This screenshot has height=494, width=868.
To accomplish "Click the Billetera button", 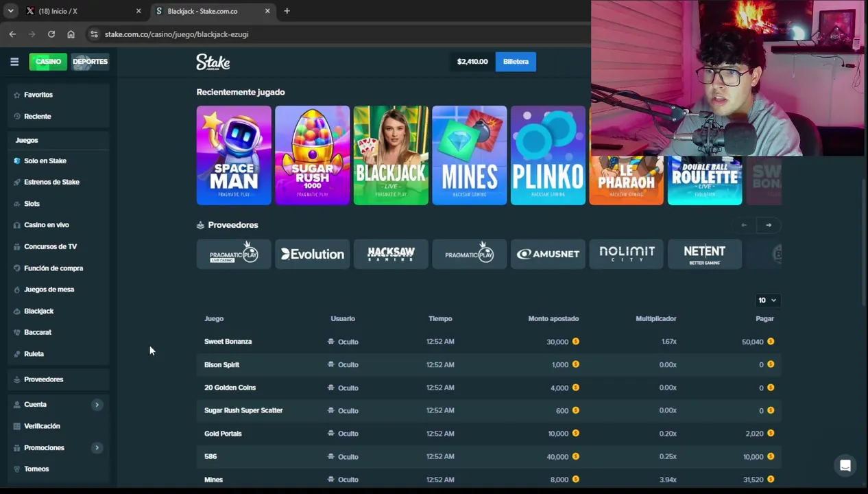I will coord(516,62).
